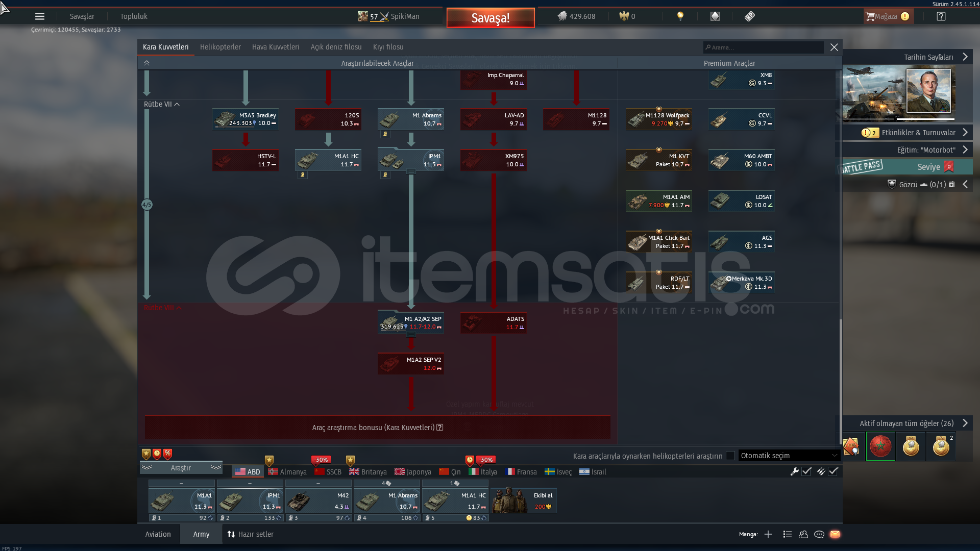This screenshot has height=551, width=980.
Task: Click the red percent discount badge
Action: click(x=167, y=454)
